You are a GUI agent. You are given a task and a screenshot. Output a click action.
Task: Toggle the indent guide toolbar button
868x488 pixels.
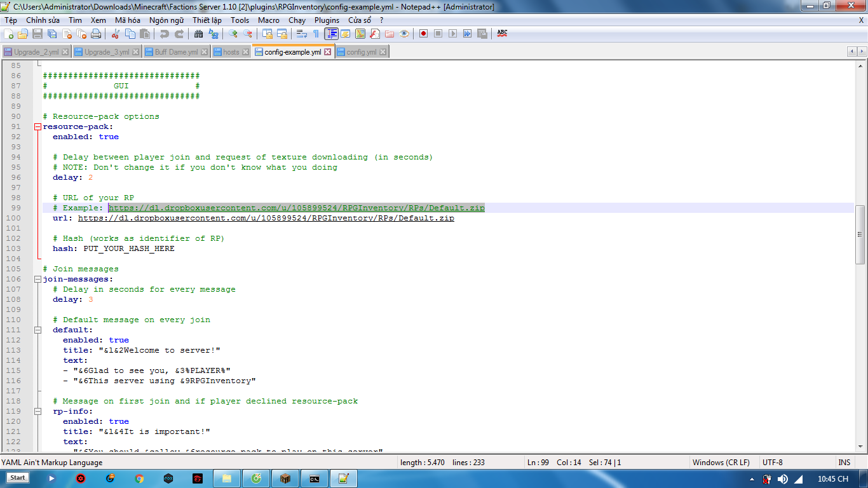(x=331, y=34)
